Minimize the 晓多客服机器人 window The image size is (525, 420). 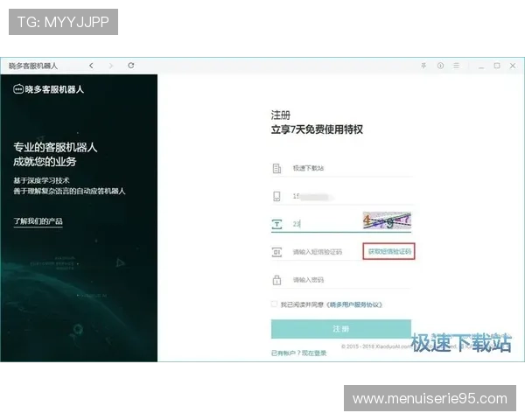[481, 67]
